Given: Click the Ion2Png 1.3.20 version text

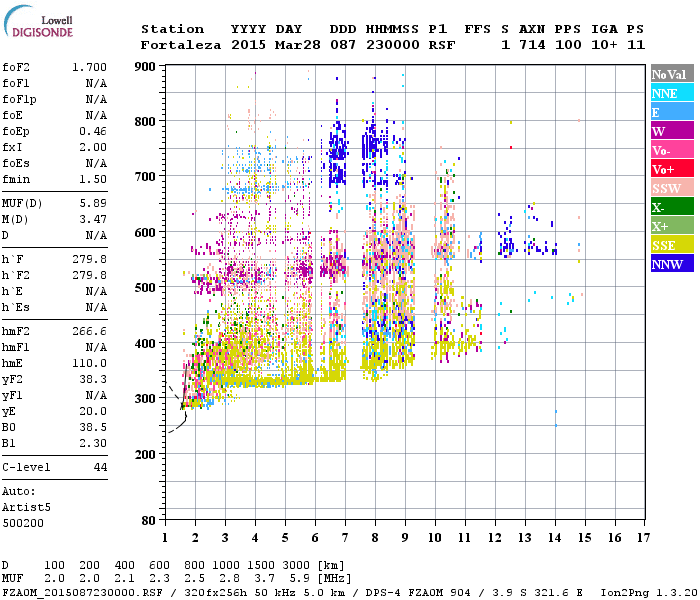Looking at the screenshot, I should pyautogui.click(x=648, y=592).
